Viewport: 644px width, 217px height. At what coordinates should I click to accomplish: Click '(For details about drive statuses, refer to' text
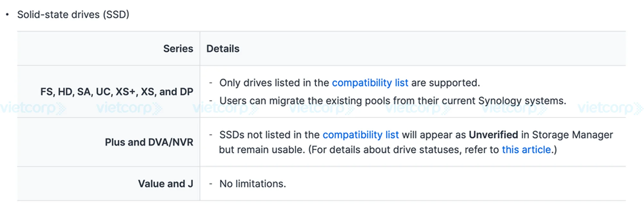pos(403,150)
